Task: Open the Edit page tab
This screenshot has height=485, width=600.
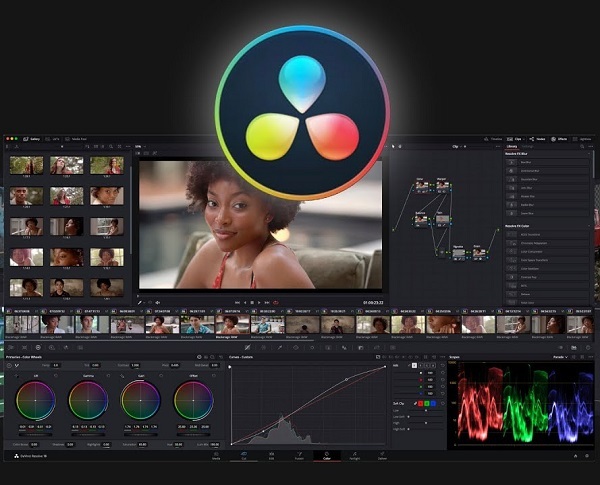Action: (x=271, y=456)
